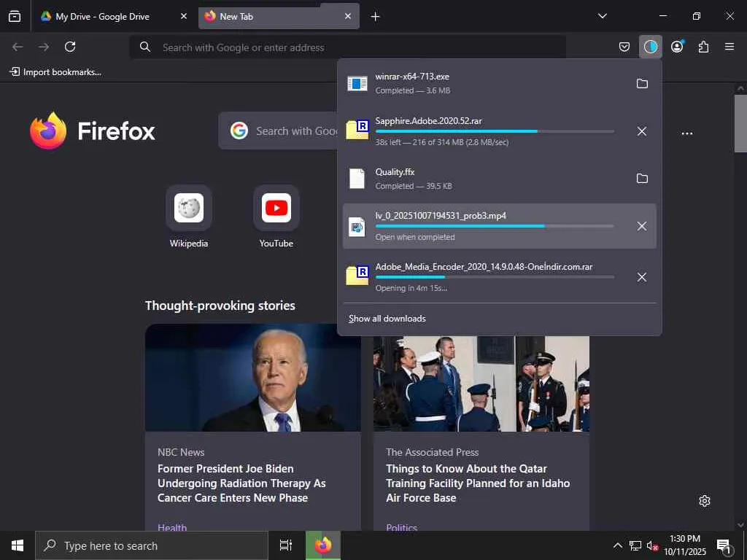
Task: Open the Windows Start menu
Action: (x=18, y=545)
